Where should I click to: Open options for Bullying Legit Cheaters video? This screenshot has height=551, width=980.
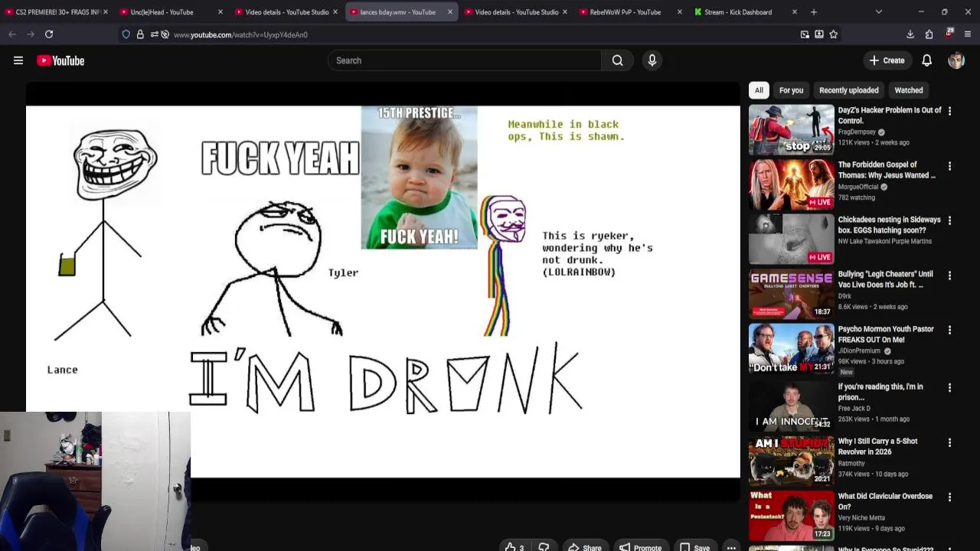pos(949,275)
